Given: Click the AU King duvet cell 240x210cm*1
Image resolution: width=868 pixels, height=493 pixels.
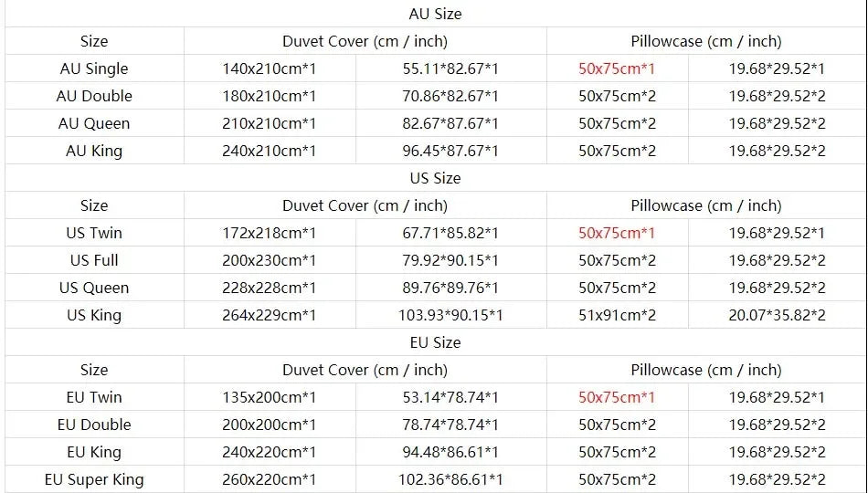Looking at the screenshot, I should [x=269, y=151].
